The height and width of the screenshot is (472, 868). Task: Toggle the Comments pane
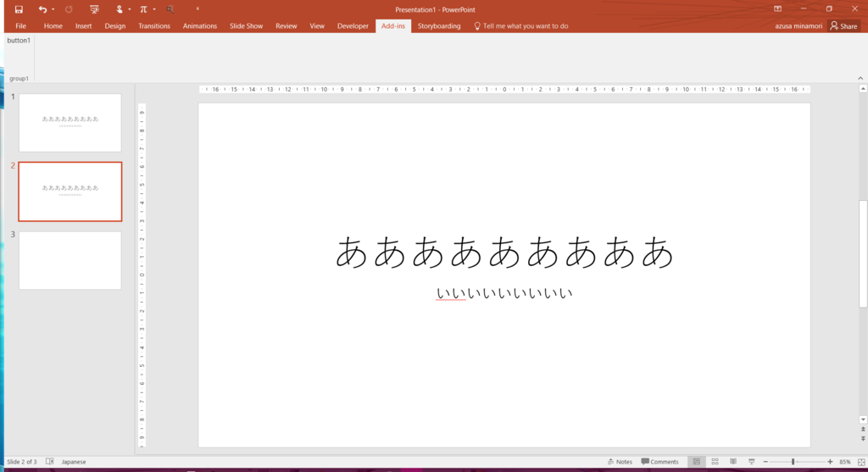(659, 462)
